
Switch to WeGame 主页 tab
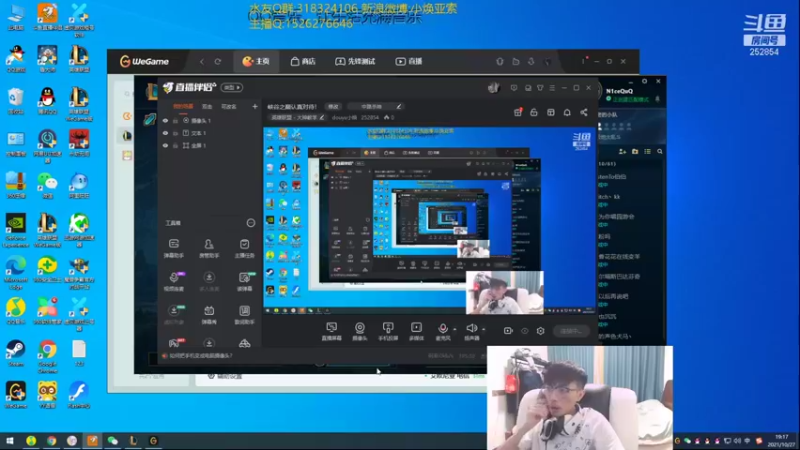[256, 61]
